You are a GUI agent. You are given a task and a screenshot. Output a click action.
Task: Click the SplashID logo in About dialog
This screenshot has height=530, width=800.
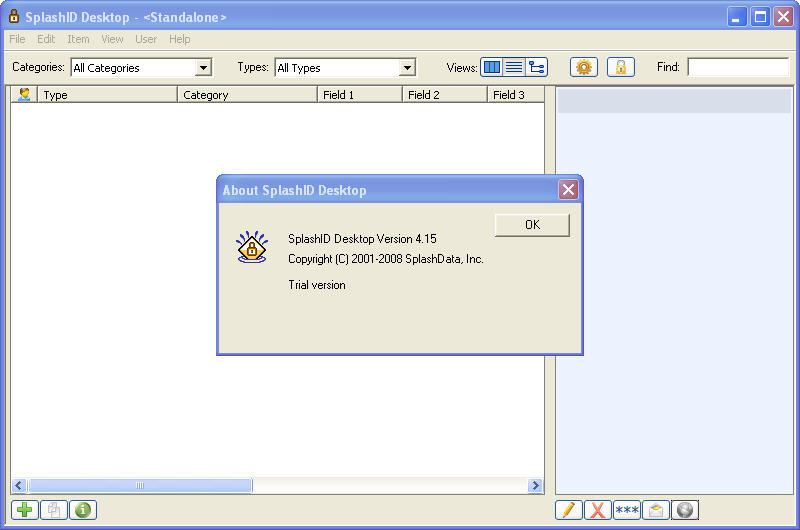tap(252, 247)
